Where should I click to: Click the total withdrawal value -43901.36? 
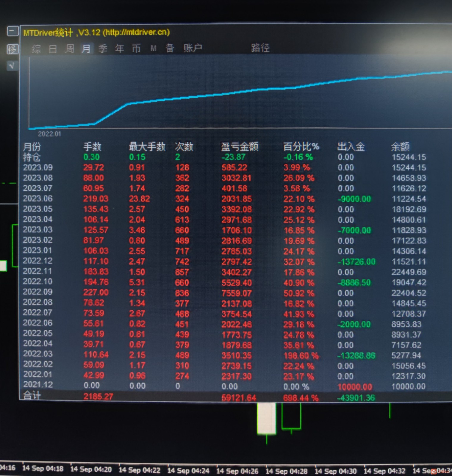(356, 397)
